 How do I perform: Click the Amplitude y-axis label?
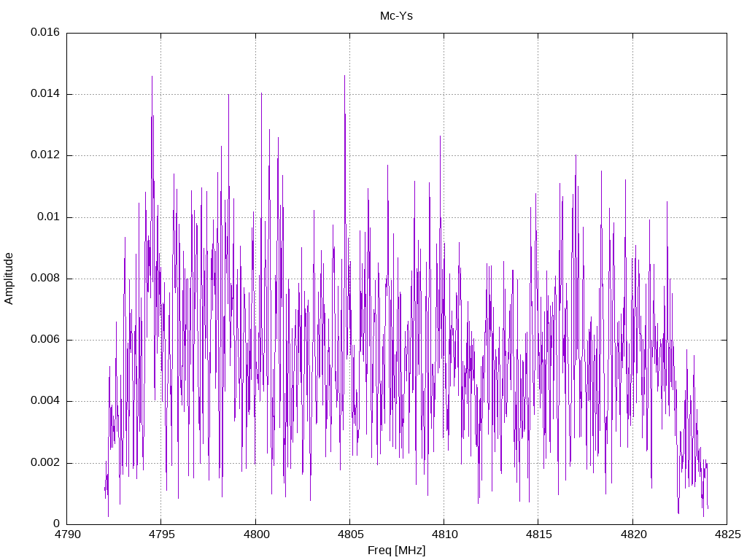pyautogui.click(x=9, y=279)
